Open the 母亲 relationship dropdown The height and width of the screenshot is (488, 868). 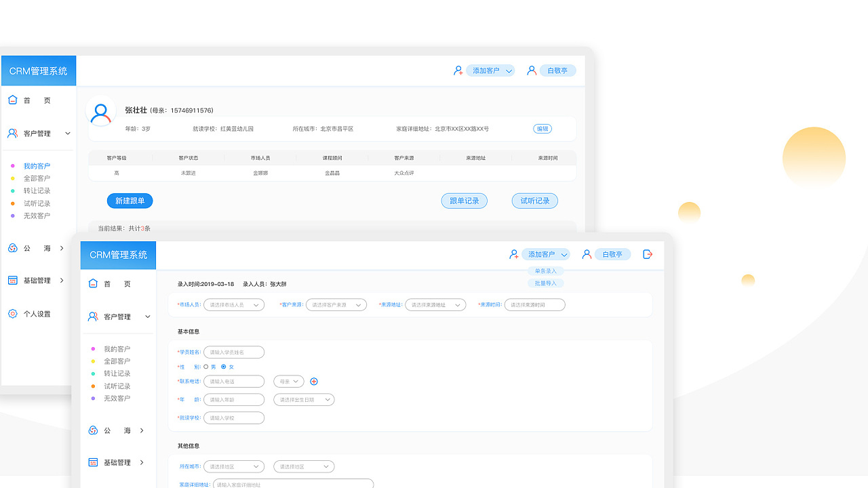289,382
